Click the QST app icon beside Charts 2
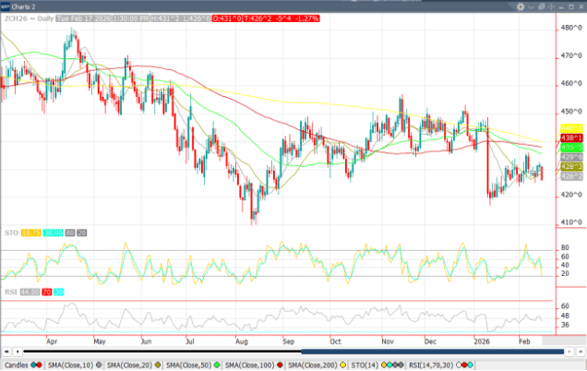This screenshot has height=371, width=587. (5, 6)
